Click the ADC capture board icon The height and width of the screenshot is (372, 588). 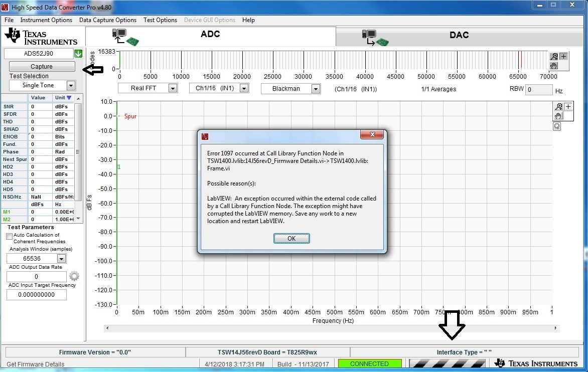point(125,37)
